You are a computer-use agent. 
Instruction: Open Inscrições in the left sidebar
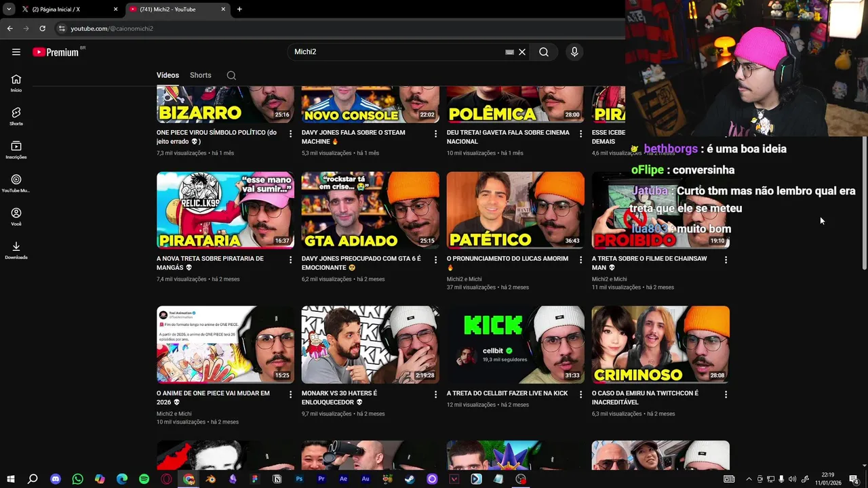16,150
